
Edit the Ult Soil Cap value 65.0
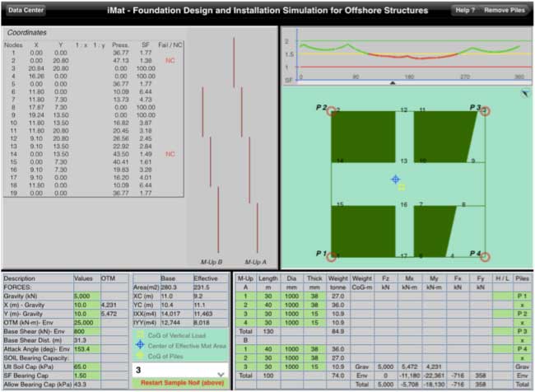coord(86,366)
